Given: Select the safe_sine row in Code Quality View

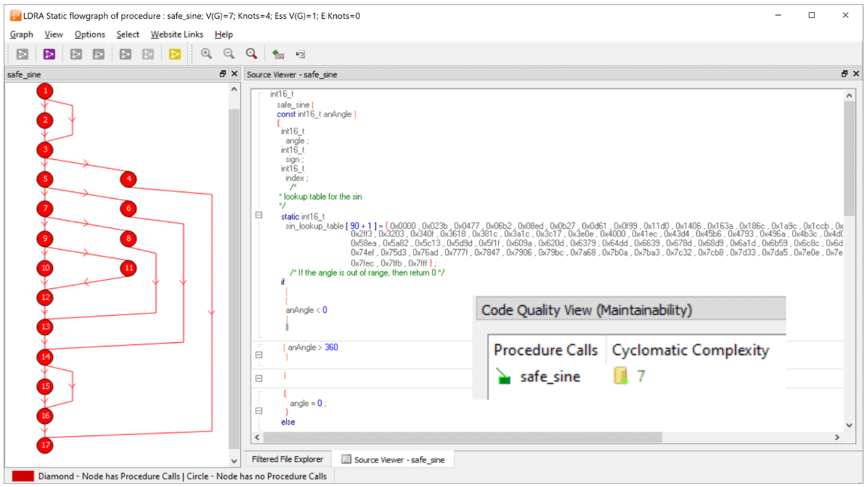Looking at the screenshot, I should coord(637,376).
